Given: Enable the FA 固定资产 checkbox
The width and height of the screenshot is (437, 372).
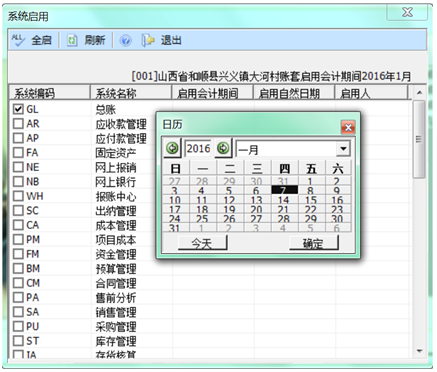Looking at the screenshot, I should coord(18,153).
